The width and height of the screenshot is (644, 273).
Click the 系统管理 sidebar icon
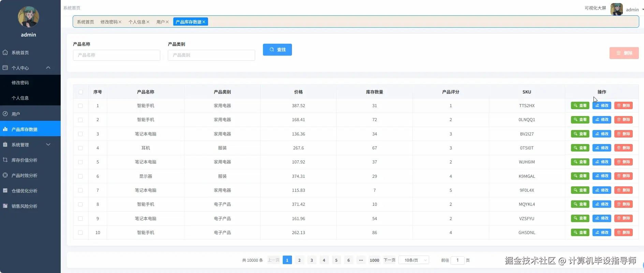click(x=5, y=145)
